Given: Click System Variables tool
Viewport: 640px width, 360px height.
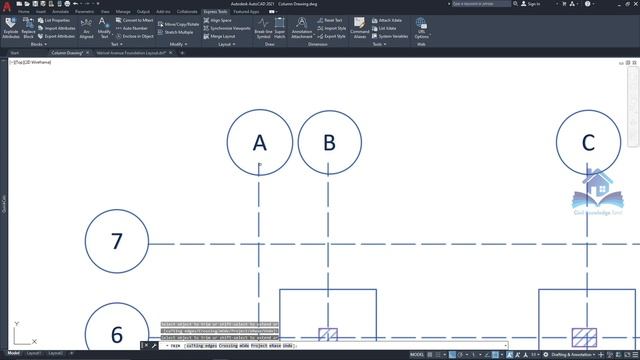Looking at the screenshot, I should pos(390,36).
